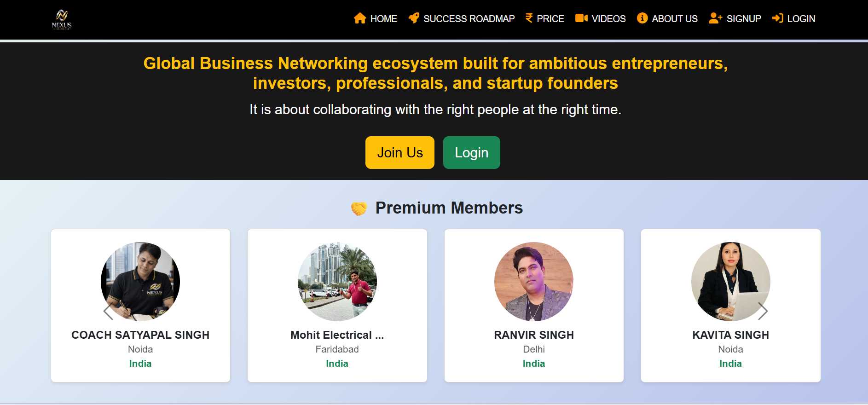Open the Kavita Singh member name

730,335
